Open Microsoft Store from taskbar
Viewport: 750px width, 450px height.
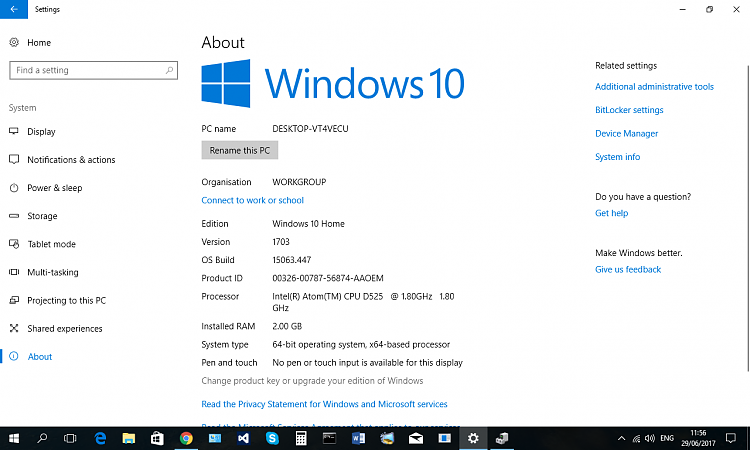157,438
